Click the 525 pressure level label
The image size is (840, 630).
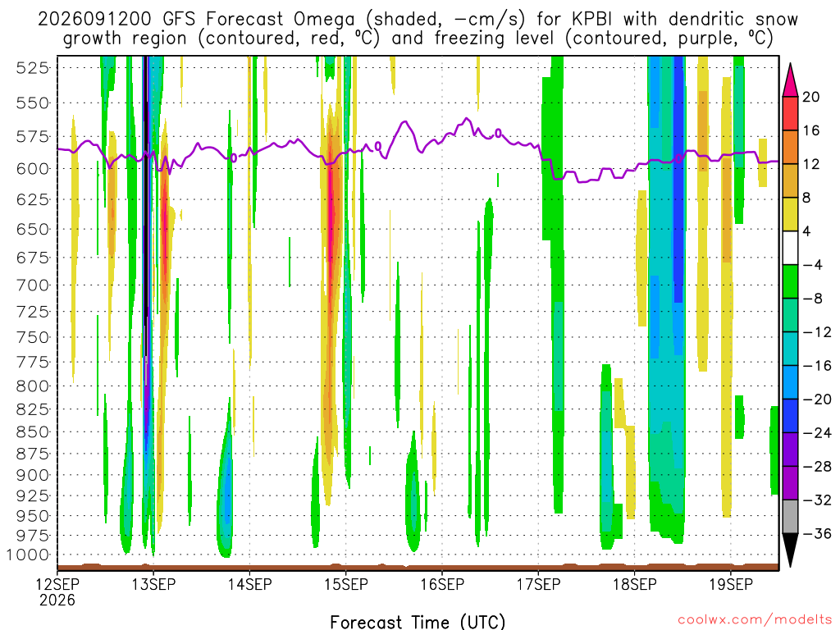33,68
